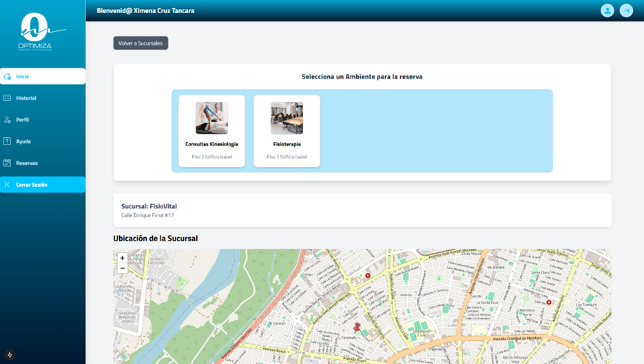Select Cerrar Sesión in the sidebar

coord(32,185)
